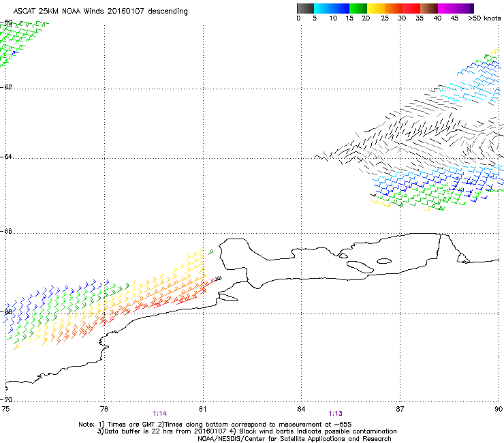Click the "40" legend scale label
The height and width of the screenshot is (443, 504).
437,18
